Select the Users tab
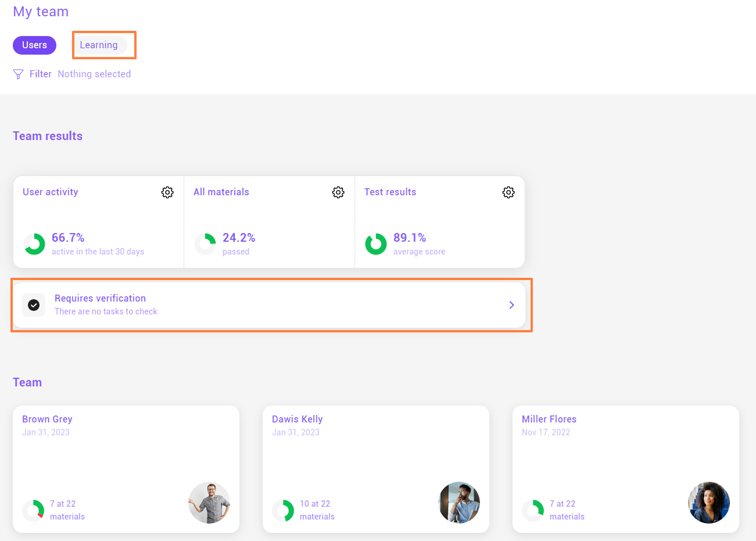The image size is (756, 541). click(x=34, y=45)
